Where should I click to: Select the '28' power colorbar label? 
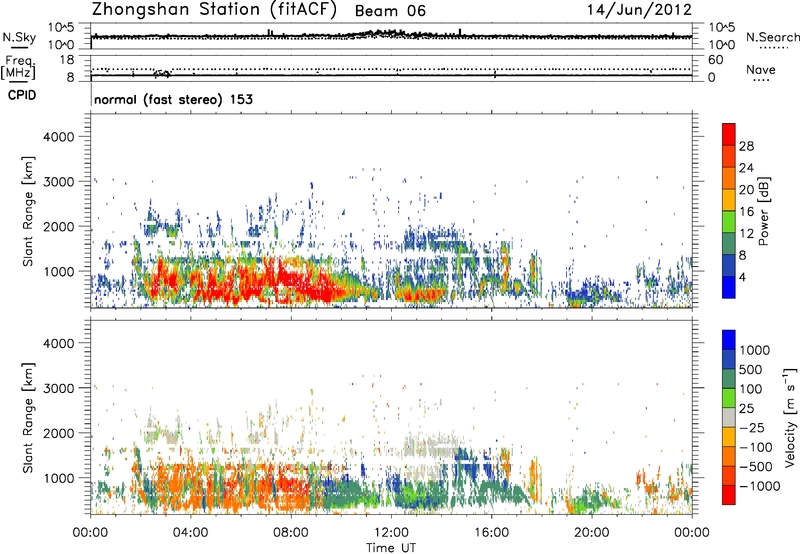click(x=746, y=146)
